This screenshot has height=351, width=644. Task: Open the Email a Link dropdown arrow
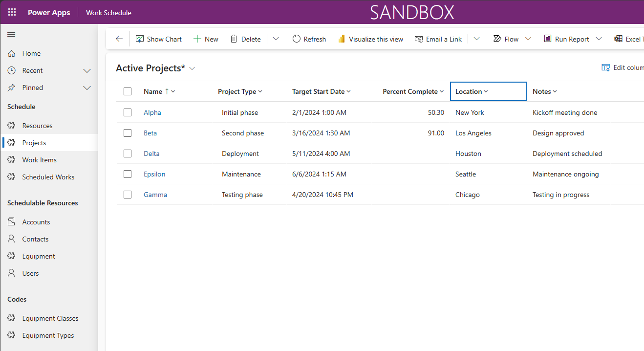coord(477,39)
